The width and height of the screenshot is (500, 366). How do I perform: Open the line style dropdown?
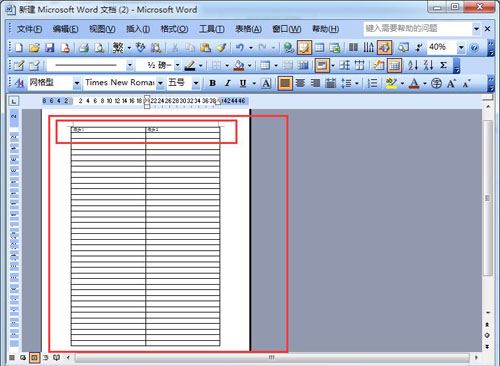pos(130,65)
